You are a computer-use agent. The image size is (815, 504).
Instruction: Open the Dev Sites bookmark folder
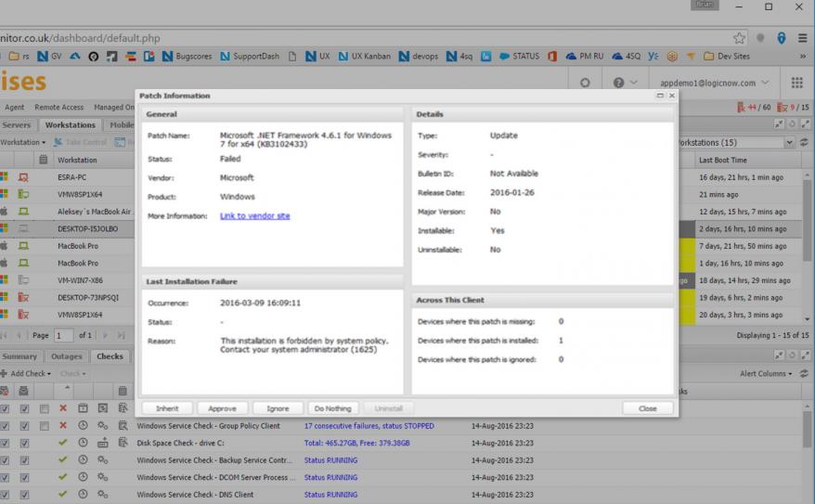726,56
